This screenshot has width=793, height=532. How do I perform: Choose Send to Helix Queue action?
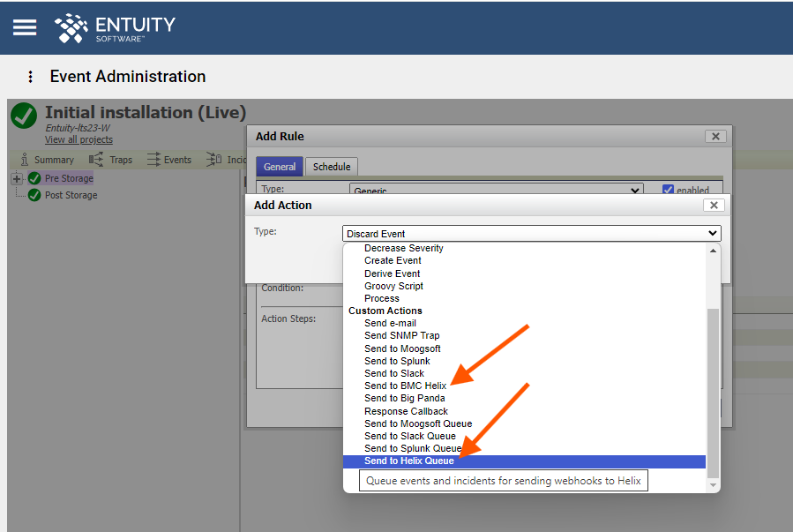coord(524,461)
